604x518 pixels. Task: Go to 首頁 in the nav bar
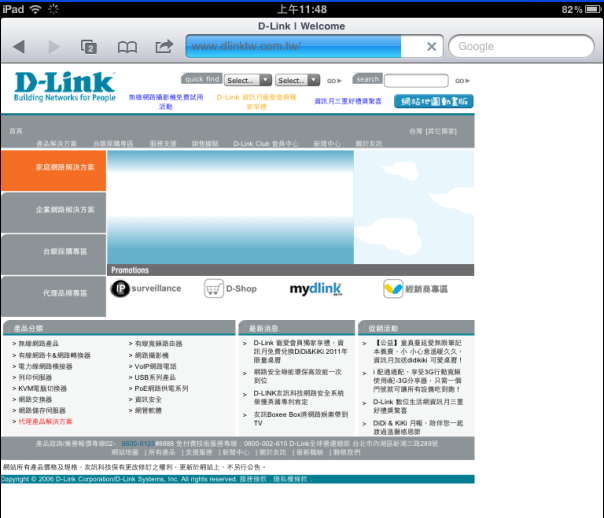[x=16, y=131]
